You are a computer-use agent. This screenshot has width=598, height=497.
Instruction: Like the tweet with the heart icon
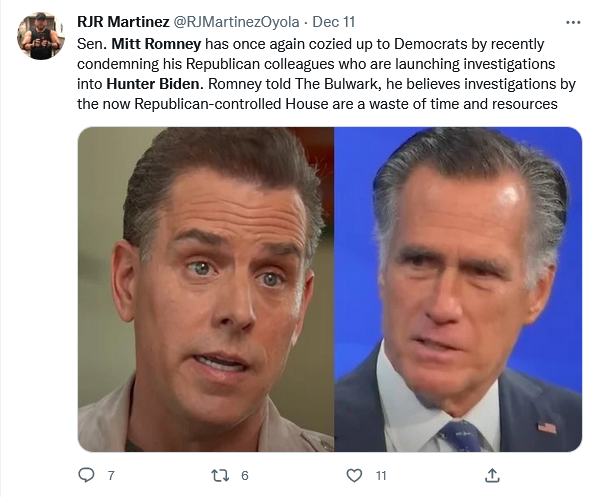click(354, 475)
